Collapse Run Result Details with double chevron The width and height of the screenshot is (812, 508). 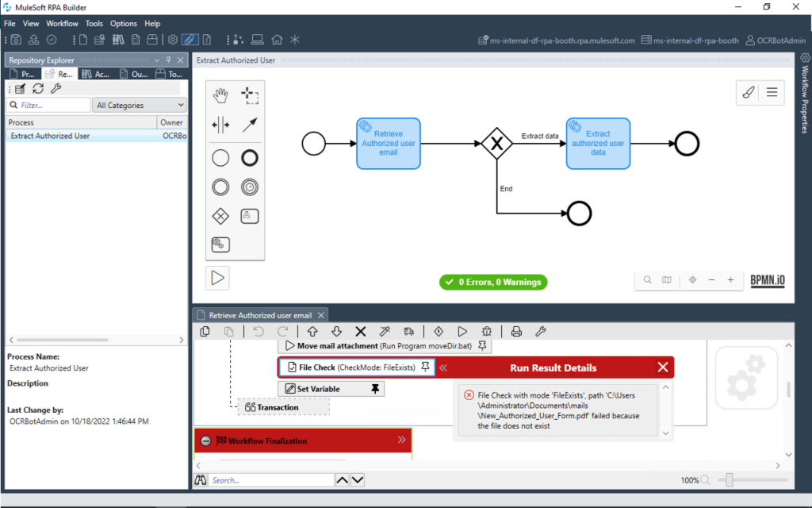(x=443, y=368)
